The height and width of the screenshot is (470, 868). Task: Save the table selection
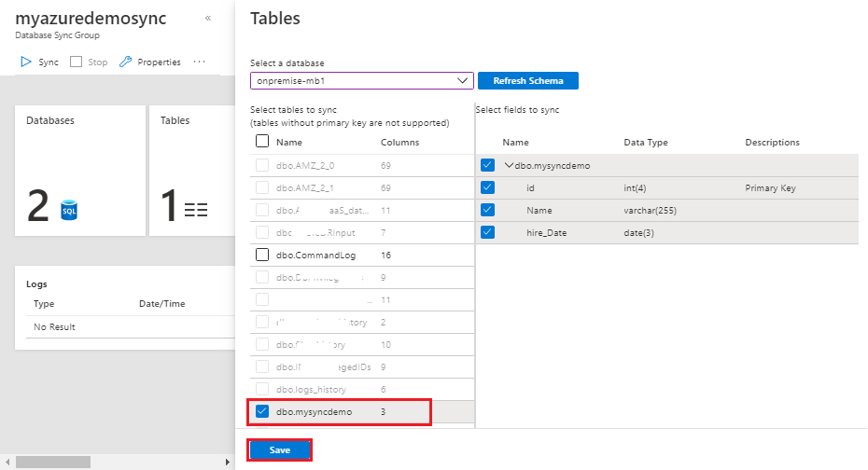[279, 449]
